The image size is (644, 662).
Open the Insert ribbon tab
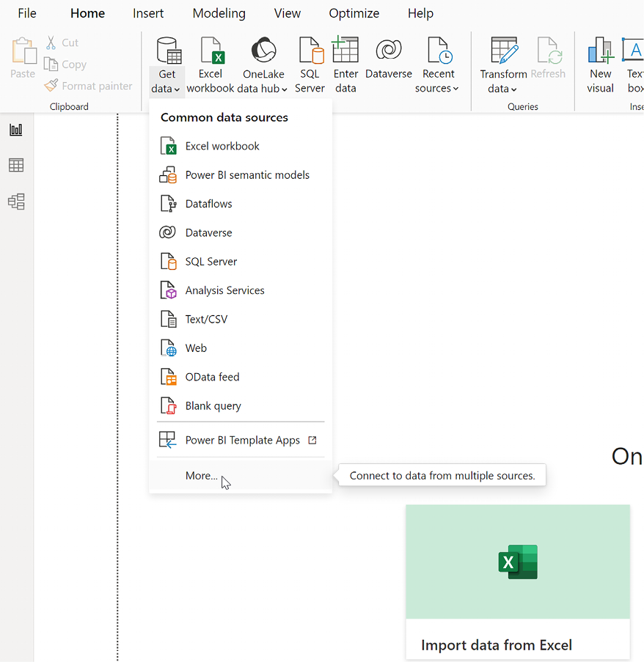point(148,13)
